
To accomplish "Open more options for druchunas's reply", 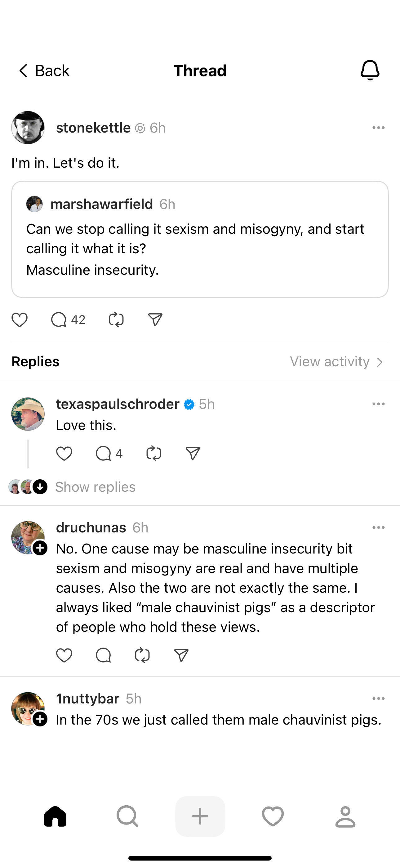I will [379, 528].
